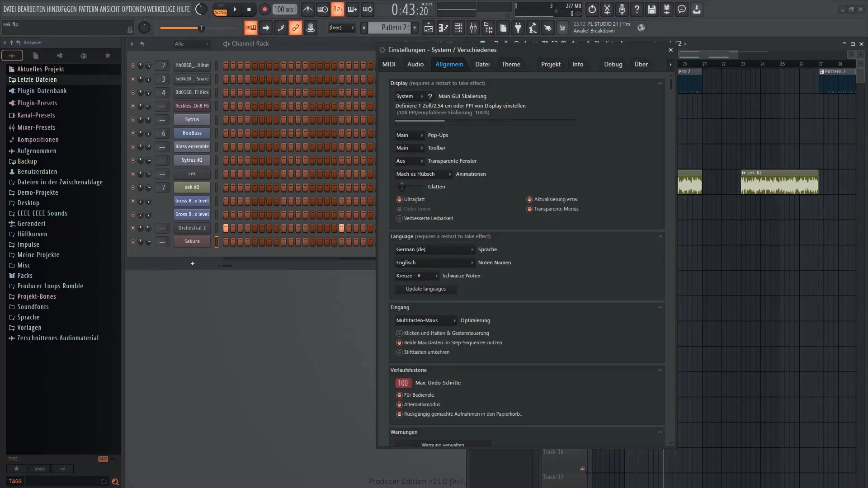Viewport: 868px width, 488px height.
Task: Enable Beide Maustasten im Step-Sequenzer
Action: 400,343
